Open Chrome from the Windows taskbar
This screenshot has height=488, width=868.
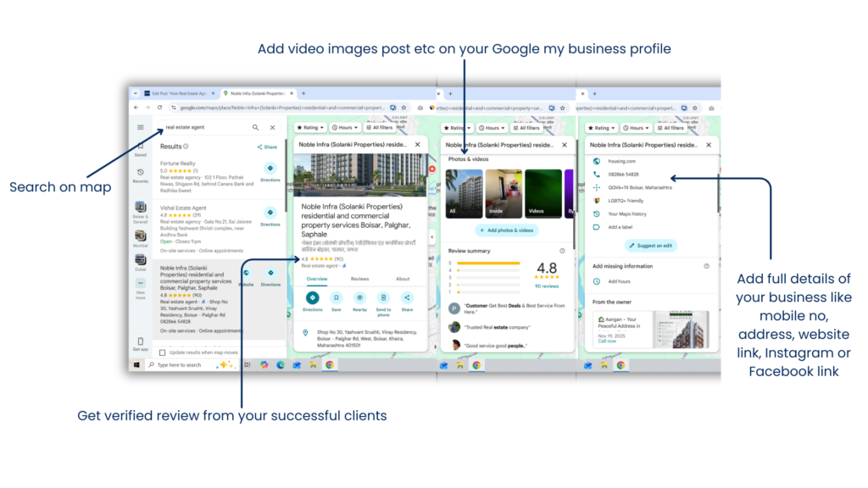coord(330,365)
